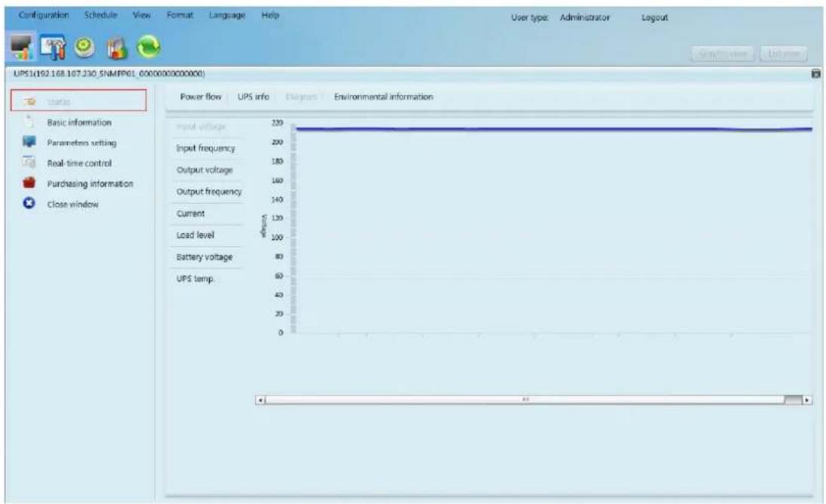Switch to the Power flow tab
Image resolution: width=826 pixels, height=504 pixels.
(201, 97)
